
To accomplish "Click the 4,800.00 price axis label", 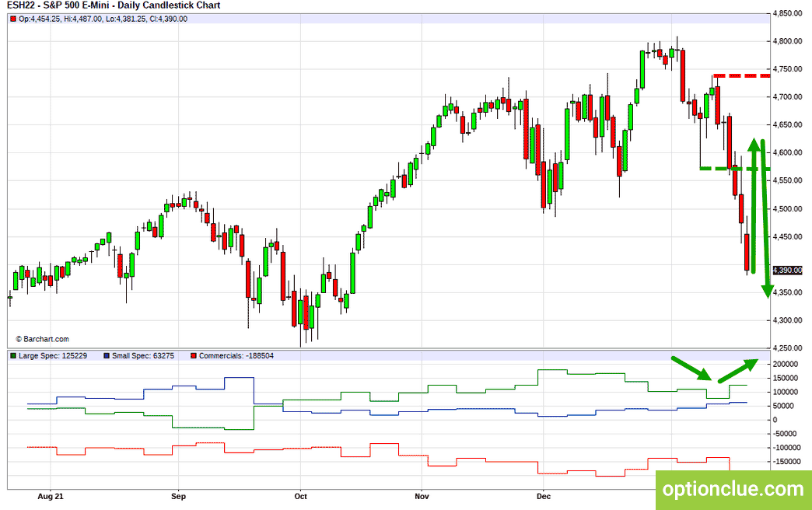I will (787, 41).
